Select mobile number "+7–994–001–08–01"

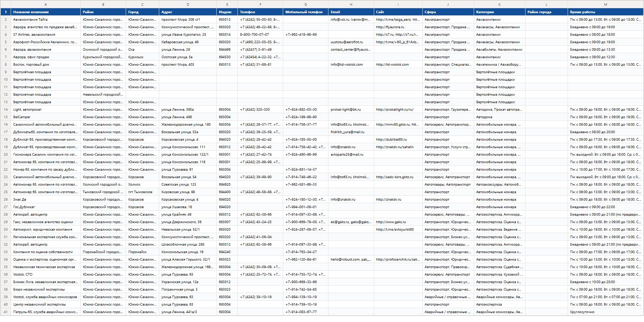[306, 207]
